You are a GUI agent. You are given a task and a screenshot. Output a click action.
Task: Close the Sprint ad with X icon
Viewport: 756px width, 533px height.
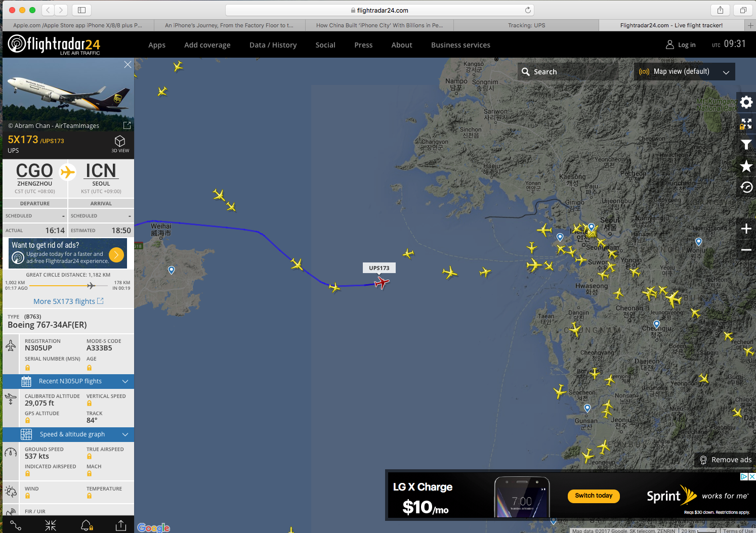tap(752, 476)
